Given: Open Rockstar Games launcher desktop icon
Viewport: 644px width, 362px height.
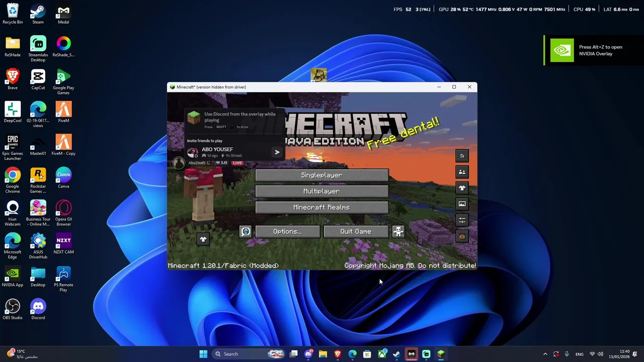Looking at the screenshot, I should [x=38, y=180].
